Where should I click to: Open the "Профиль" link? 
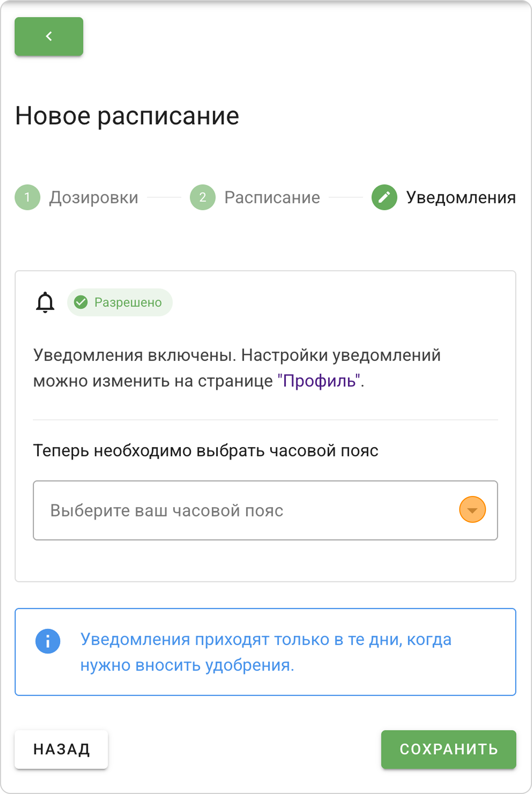319,381
